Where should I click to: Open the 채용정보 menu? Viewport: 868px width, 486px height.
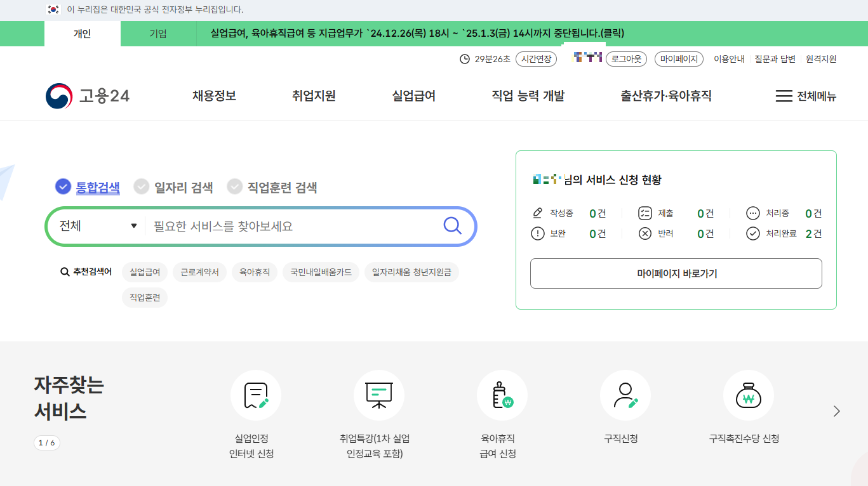pos(215,96)
